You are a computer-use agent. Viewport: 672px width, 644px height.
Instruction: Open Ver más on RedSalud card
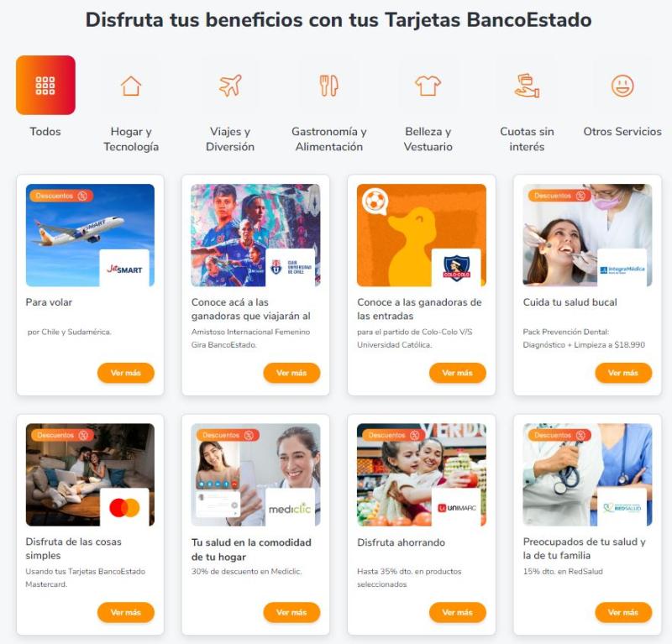coord(623,612)
